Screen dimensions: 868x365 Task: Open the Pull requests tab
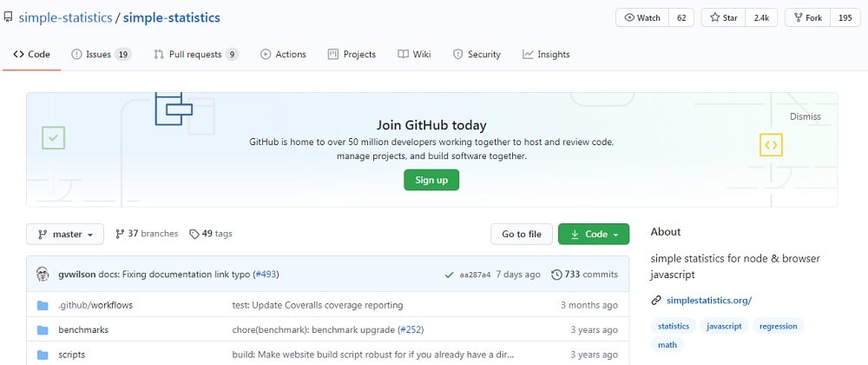[196, 54]
